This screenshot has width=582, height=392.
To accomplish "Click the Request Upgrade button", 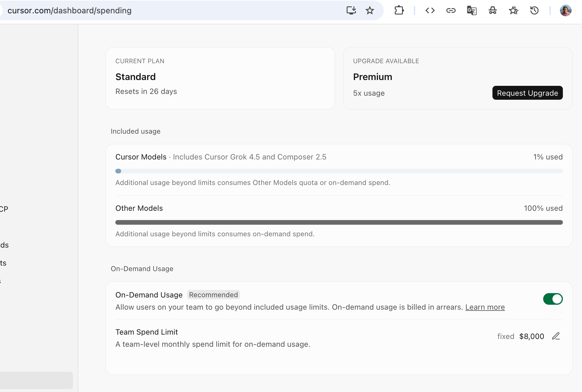I will point(528,93).
